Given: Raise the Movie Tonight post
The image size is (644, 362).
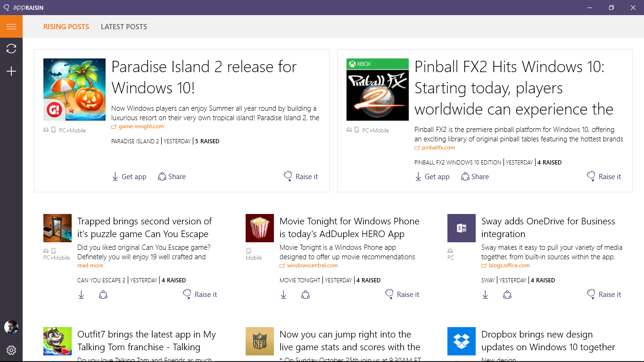Looking at the screenshot, I should click(x=402, y=294).
